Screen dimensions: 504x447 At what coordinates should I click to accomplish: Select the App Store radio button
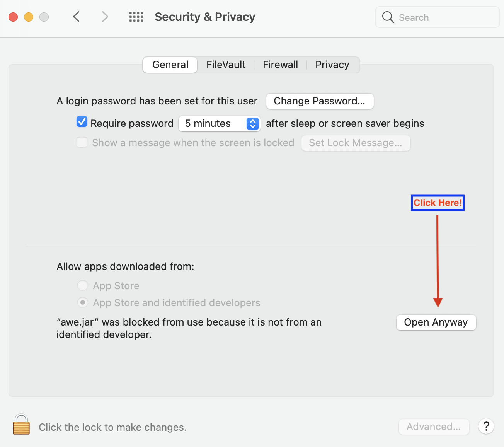[83, 285]
